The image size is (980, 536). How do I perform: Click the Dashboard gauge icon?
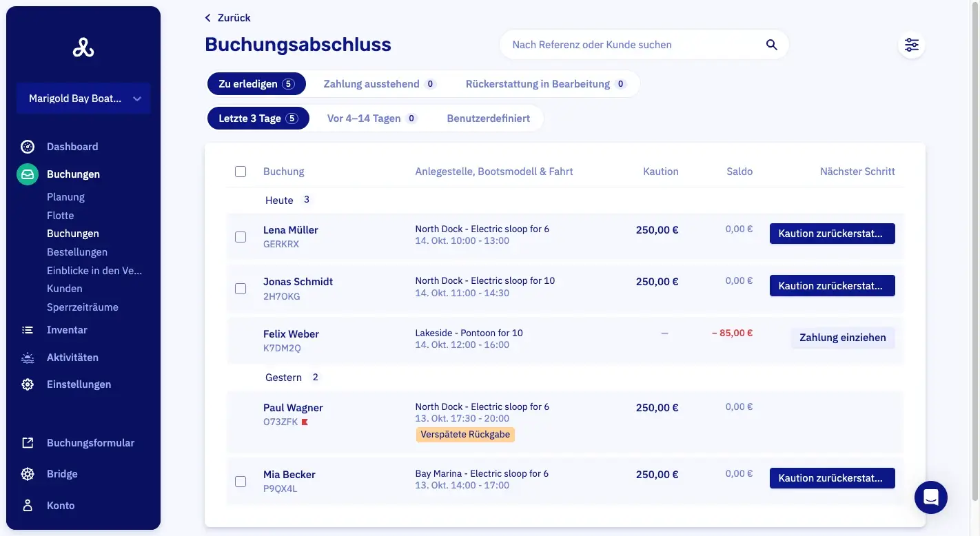pos(28,147)
